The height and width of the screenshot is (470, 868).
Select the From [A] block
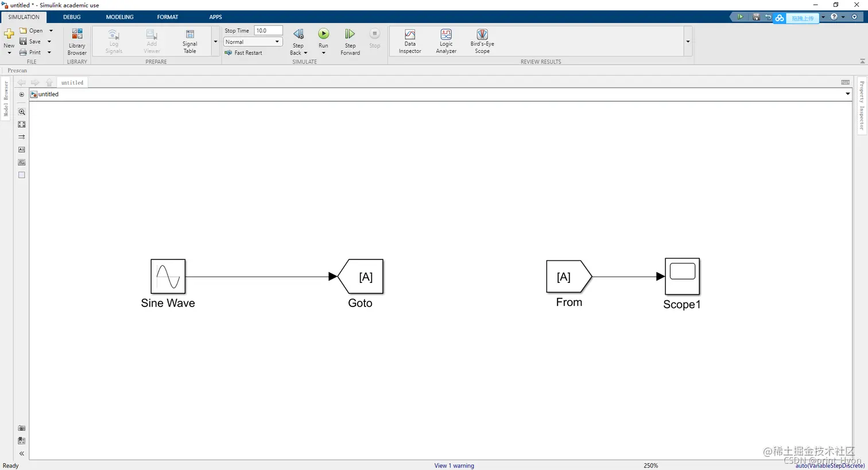[569, 277]
